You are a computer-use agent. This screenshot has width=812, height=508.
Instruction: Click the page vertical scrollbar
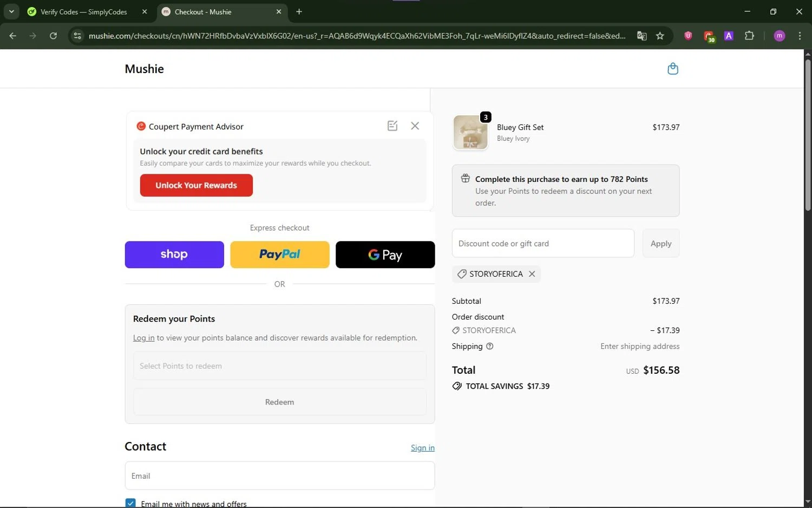coord(808,135)
